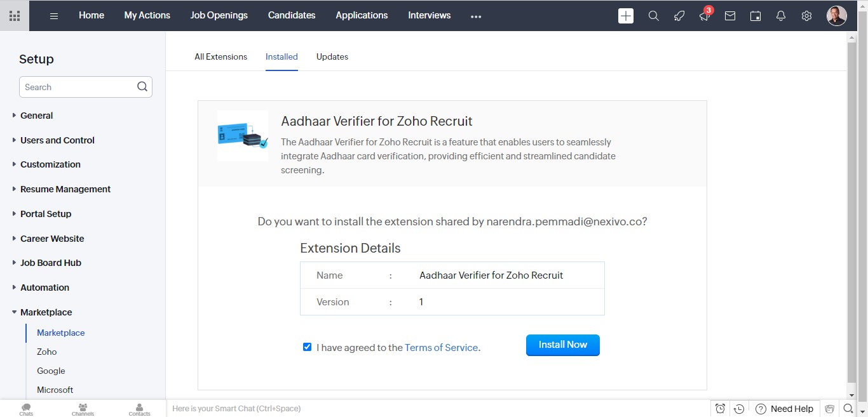The image size is (868, 417).
Task: Open the bottom-bar chat bubbles icon
Action: [x=829, y=409]
